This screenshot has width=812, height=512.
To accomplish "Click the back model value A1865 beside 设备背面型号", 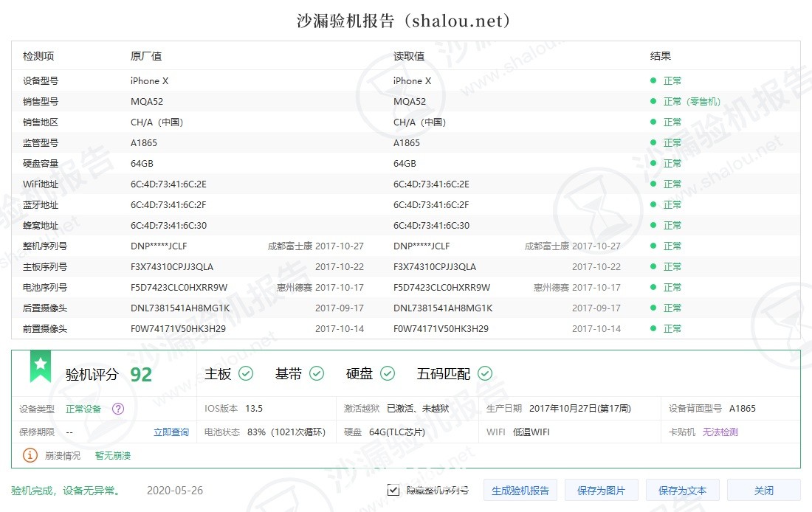I will point(743,409).
